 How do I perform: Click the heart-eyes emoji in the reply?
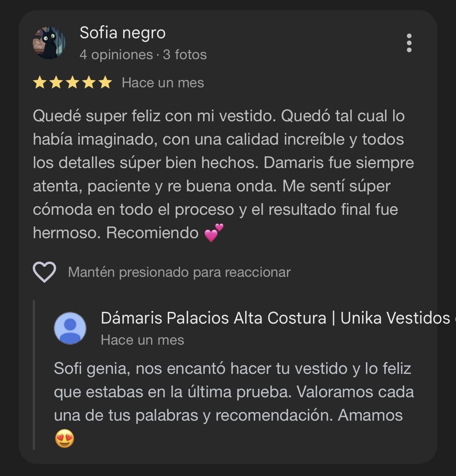click(x=64, y=439)
